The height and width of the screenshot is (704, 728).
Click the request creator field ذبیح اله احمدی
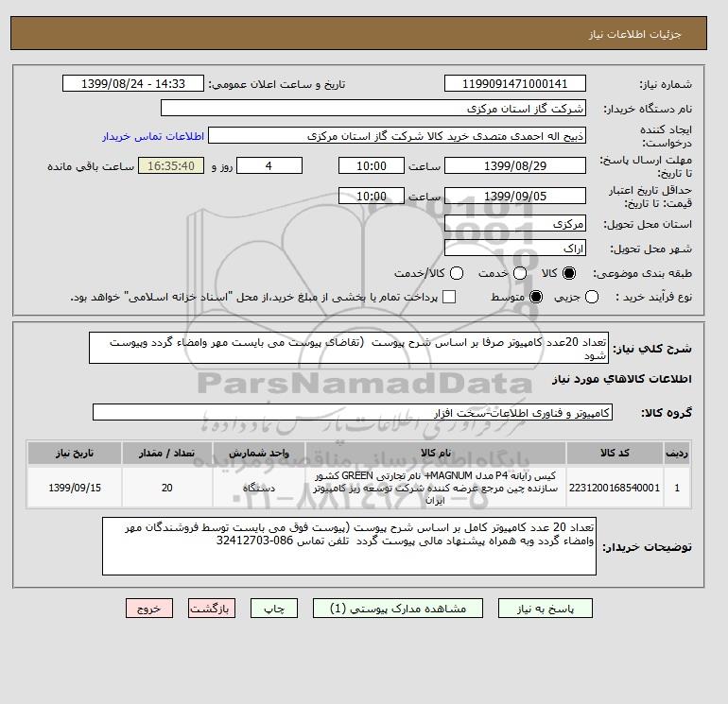tap(397, 136)
